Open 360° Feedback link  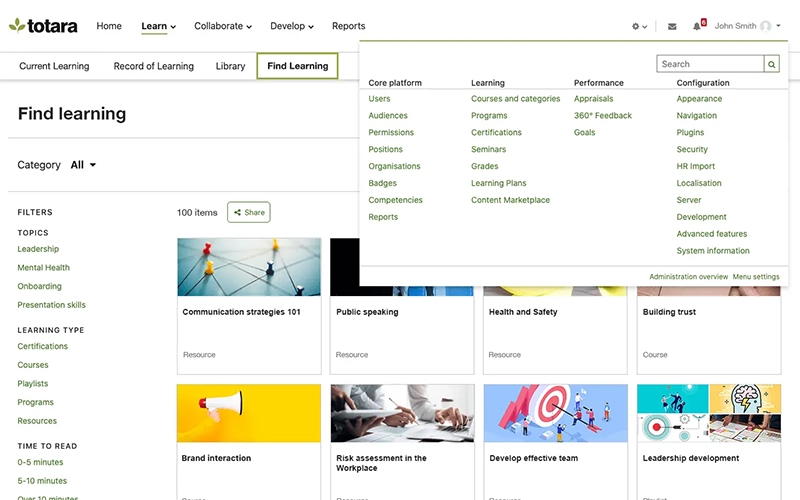tap(603, 115)
